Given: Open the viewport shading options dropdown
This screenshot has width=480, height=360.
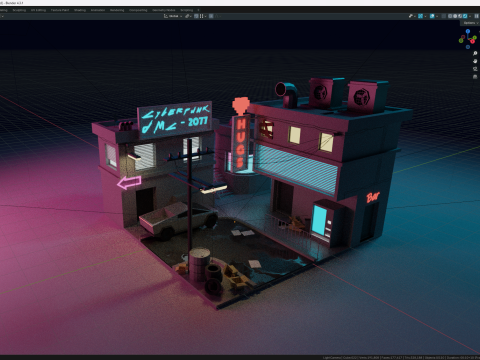Looking at the screenshot, I should click(470, 16).
